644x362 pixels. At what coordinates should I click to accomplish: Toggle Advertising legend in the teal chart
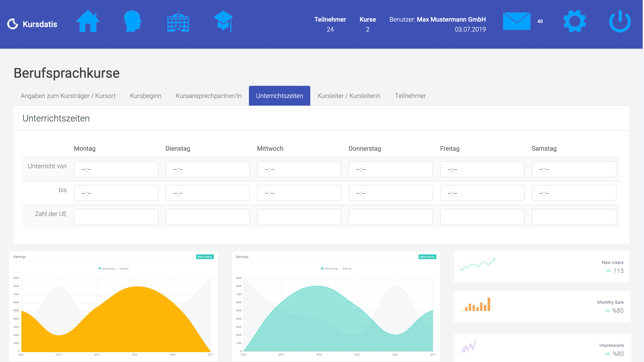pos(329,269)
